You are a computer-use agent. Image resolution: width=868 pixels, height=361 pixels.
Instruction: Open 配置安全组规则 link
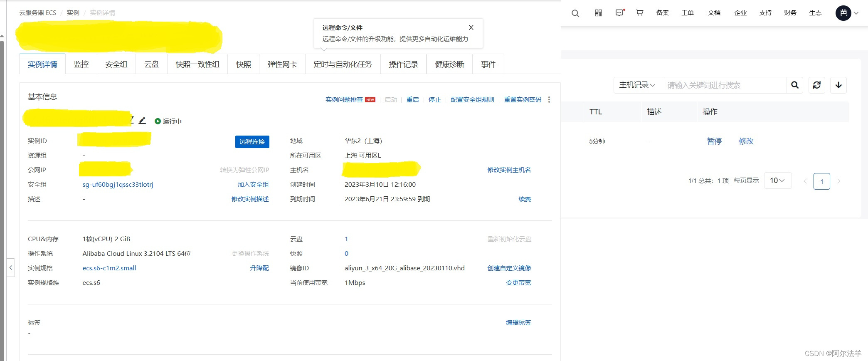coord(472,100)
